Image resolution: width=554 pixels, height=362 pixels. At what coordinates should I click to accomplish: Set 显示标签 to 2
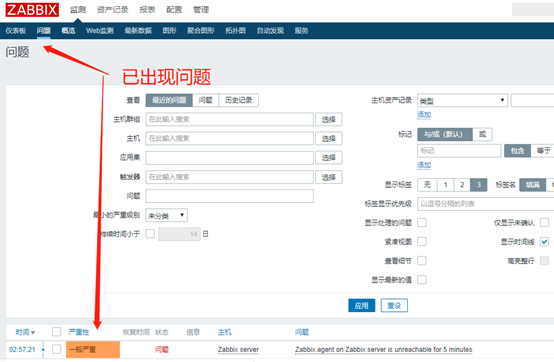(x=462, y=185)
